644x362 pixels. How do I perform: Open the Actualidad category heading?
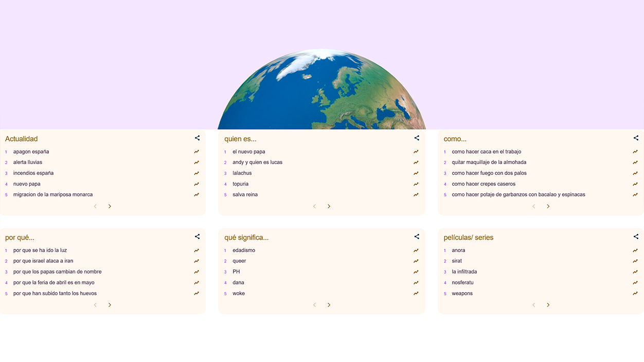coord(21,138)
